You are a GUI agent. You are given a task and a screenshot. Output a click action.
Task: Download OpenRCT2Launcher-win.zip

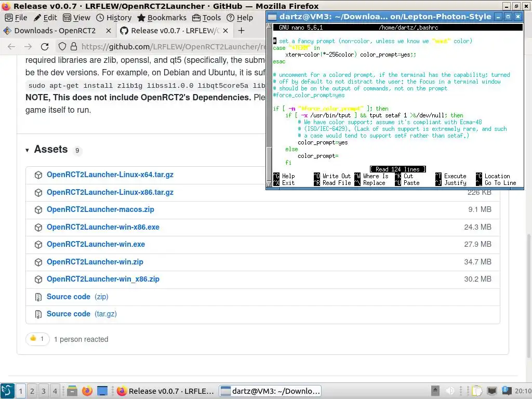(x=95, y=262)
